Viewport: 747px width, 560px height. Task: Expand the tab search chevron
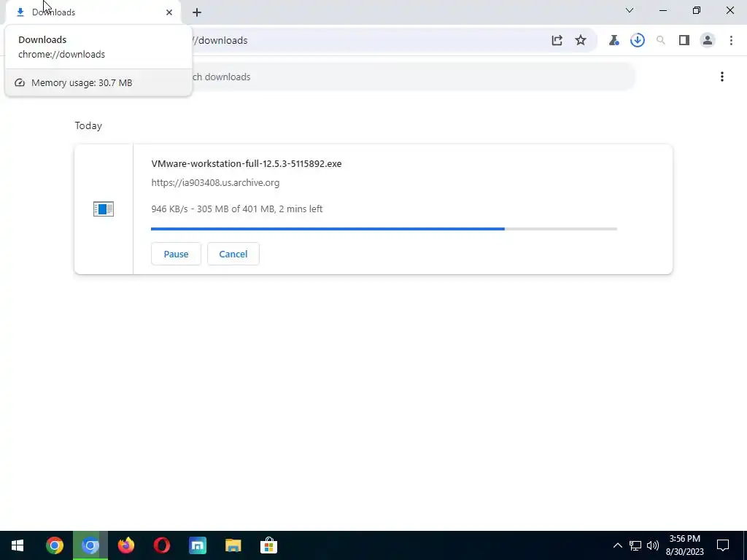coord(630,10)
